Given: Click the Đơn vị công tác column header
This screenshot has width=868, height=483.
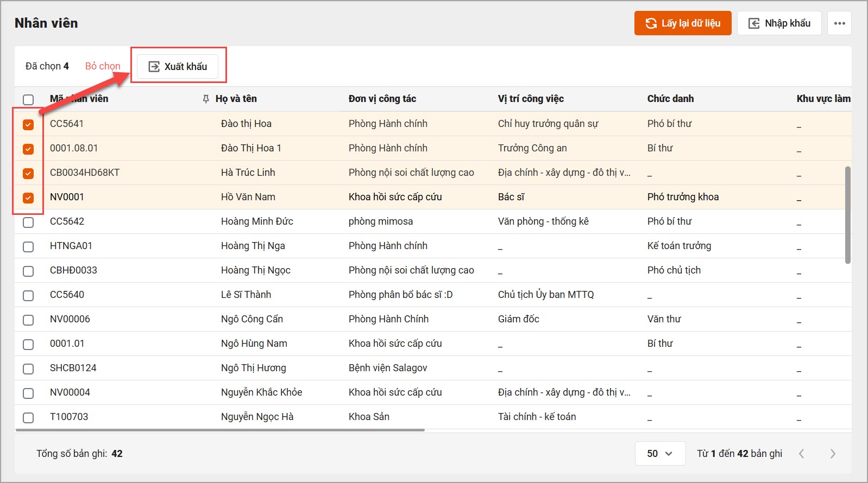Looking at the screenshot, I should click(x=382, y=99).
